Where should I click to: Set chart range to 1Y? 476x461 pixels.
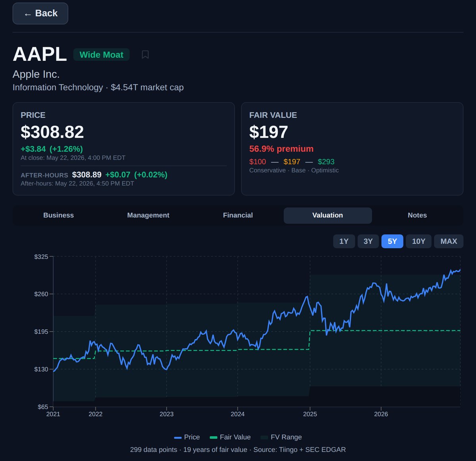pos(344,241)
